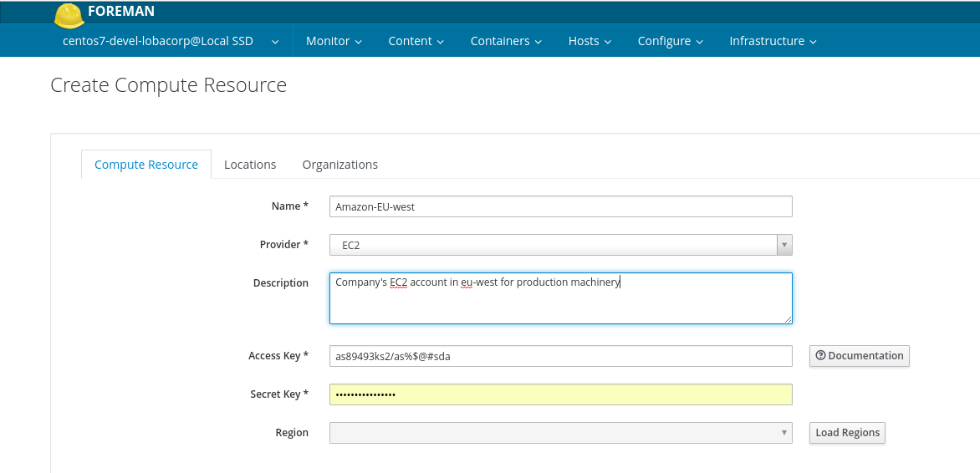Screen dimensions: 980x473
Task: Open the organization context dropdown
Action: [171, 41]
